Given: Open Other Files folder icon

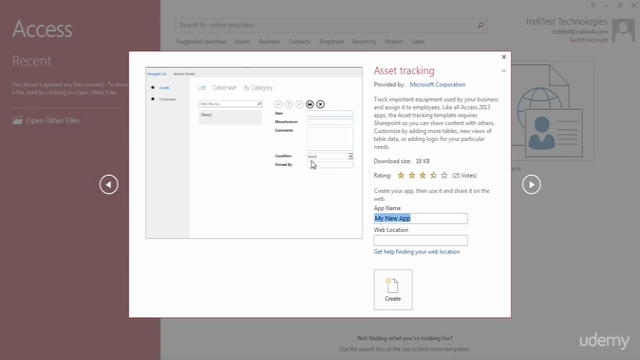Looking at the screenshot, I should click(17, 120).
